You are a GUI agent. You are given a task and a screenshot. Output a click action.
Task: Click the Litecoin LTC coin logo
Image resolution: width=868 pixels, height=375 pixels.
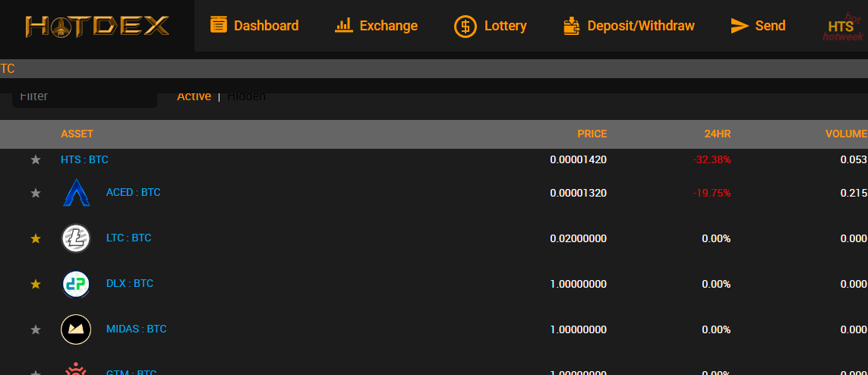pyautogui.click(x=76, y=238)
